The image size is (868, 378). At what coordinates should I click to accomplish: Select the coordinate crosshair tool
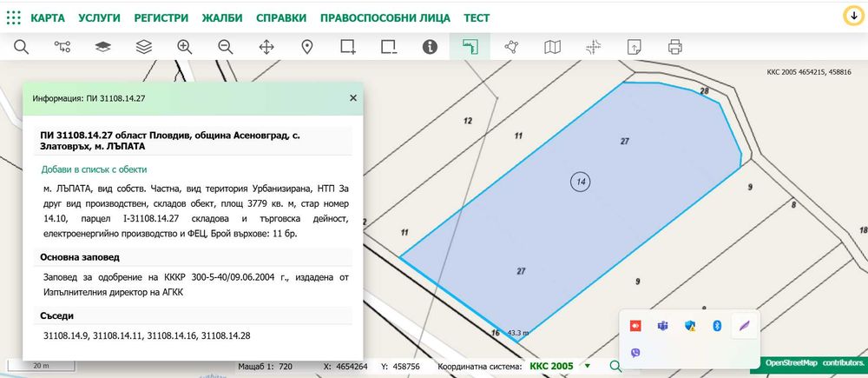594,47
